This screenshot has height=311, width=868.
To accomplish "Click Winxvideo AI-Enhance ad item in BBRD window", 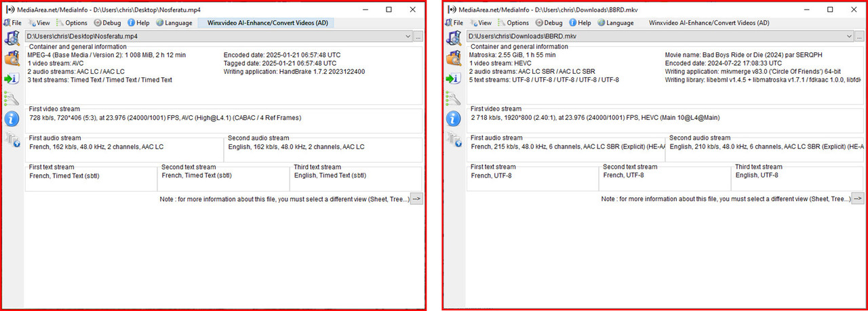I will [709, 22].
